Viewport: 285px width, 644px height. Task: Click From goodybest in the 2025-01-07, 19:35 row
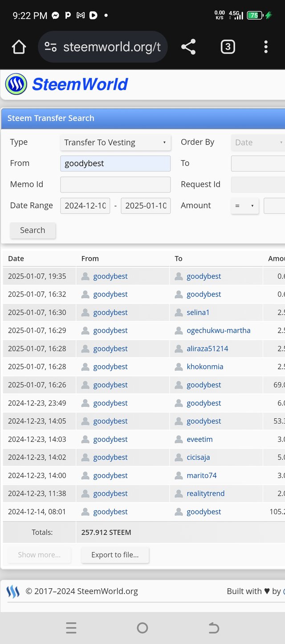pos(110,277)
